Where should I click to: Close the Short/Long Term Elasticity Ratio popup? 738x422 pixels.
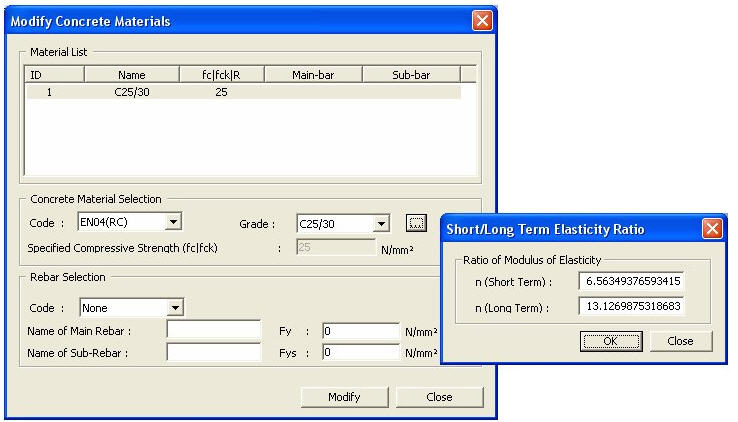(712, 229)
